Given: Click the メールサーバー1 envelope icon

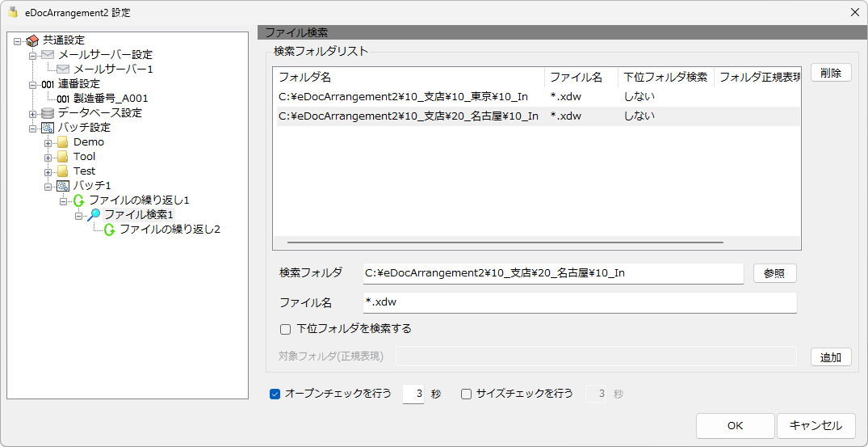Looking at the screenshot, I should click(x=64, y=70).
